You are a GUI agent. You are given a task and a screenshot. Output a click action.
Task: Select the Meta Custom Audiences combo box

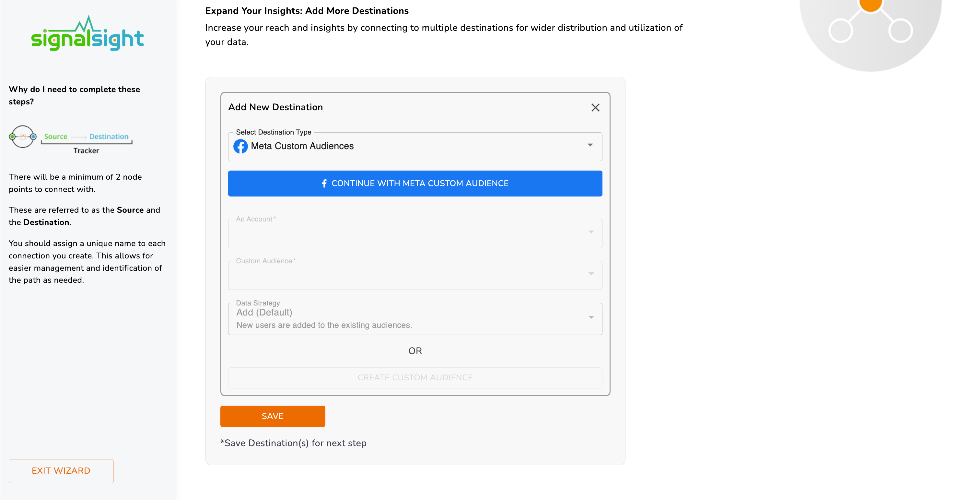[x=415, y=147]
